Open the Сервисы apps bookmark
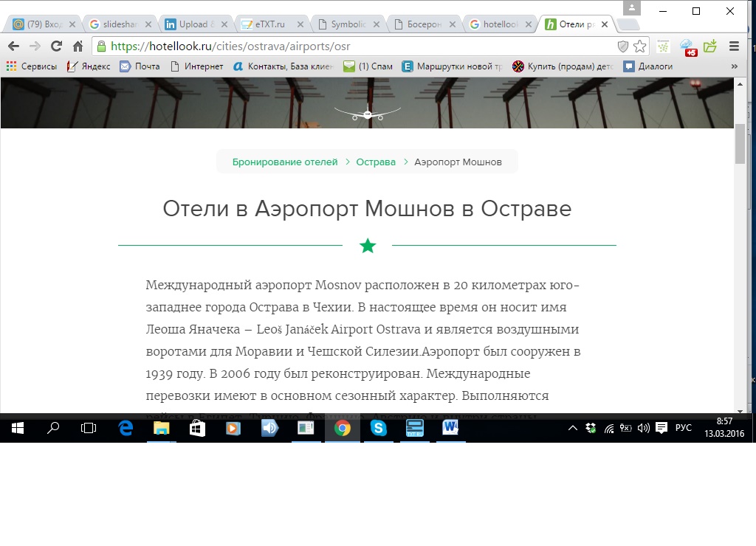Image resolution: width=756 pixels, height=546 pixels. tap(31, 66)
